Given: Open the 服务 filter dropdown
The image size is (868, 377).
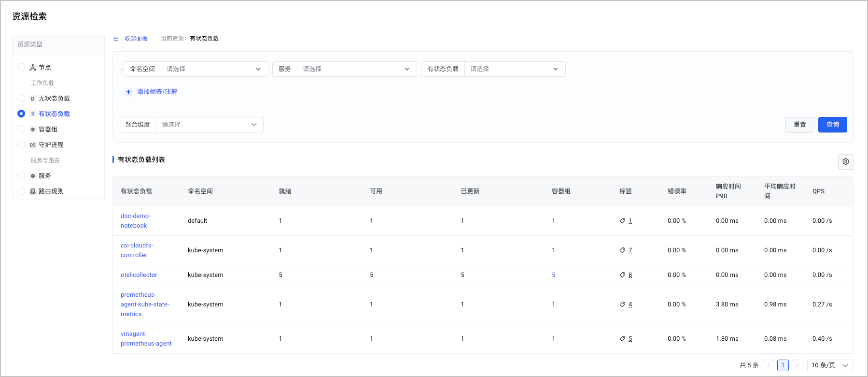Looking at the screenshot, I should click(357, 69).
